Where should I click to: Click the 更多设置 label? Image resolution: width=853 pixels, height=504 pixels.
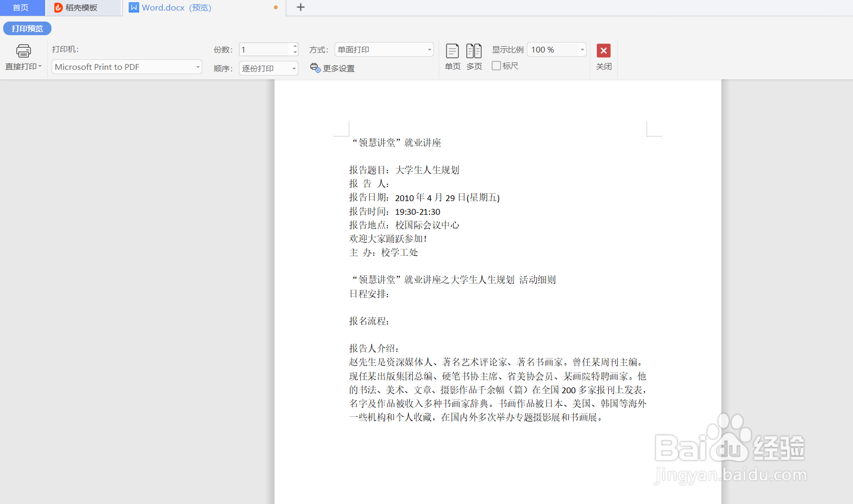[339, 68]
